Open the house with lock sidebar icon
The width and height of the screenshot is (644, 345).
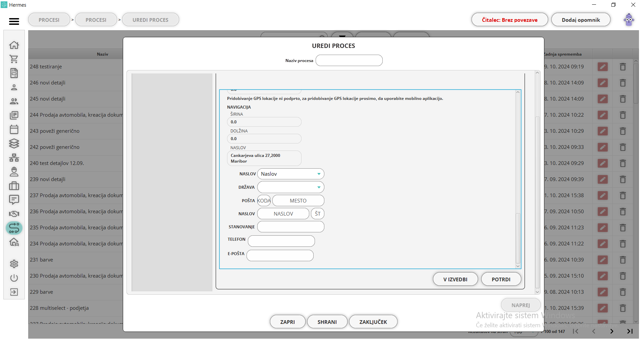[x=14, y=242]
